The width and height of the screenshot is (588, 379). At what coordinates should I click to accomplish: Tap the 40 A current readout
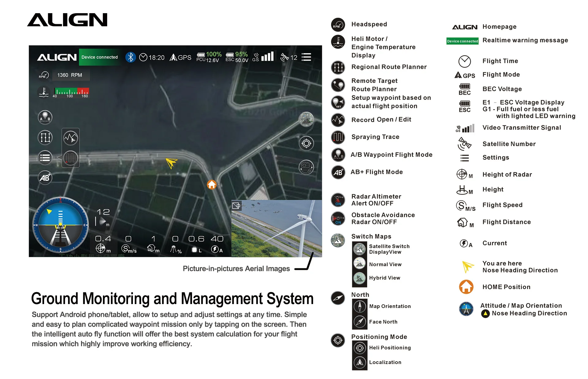coord(217,244)
